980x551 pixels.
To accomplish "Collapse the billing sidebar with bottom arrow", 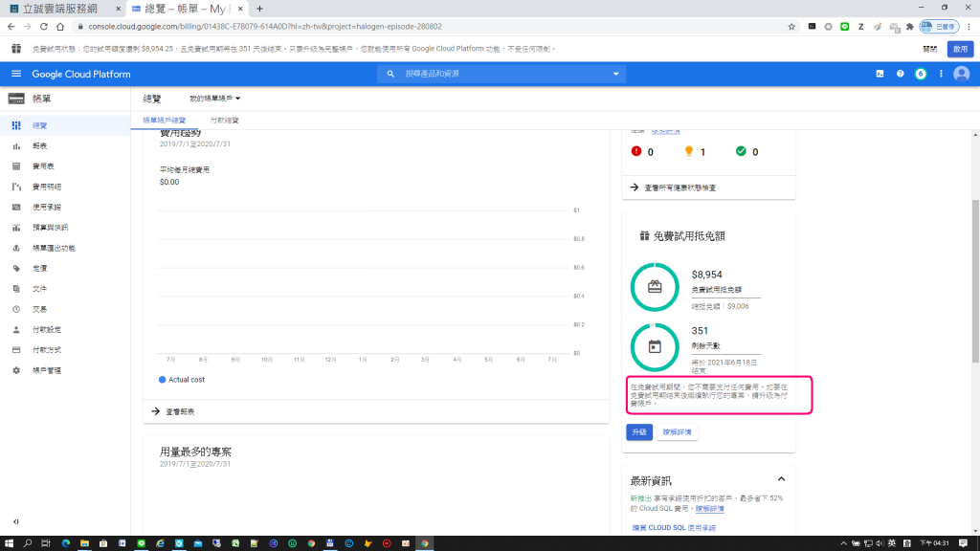I will click(x=16, y=521).
